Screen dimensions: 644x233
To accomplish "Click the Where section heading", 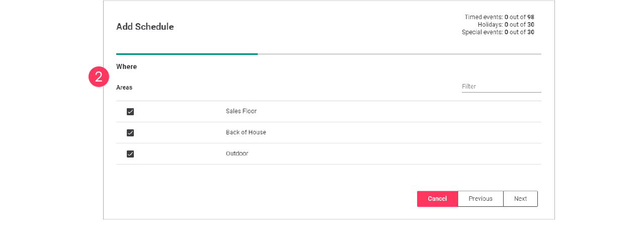I will (126, 66).
